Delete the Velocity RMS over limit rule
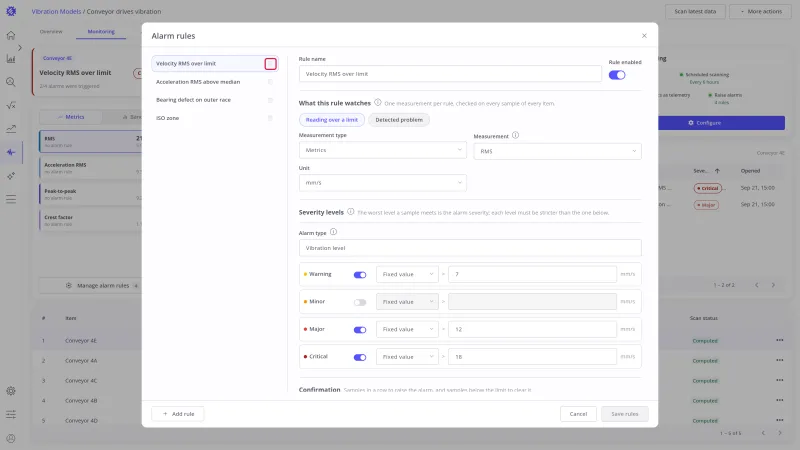 pyautogui.click(x=270, y=64)
